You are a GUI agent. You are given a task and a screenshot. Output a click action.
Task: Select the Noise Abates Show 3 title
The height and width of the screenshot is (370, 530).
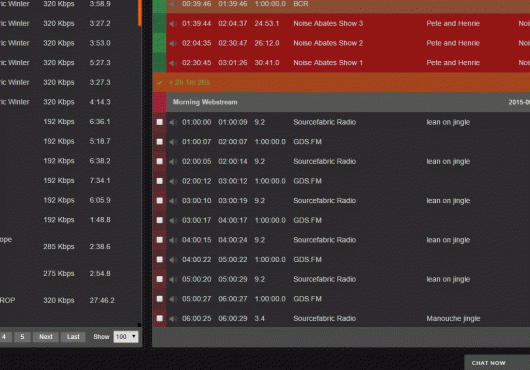[x=328, y=23]
